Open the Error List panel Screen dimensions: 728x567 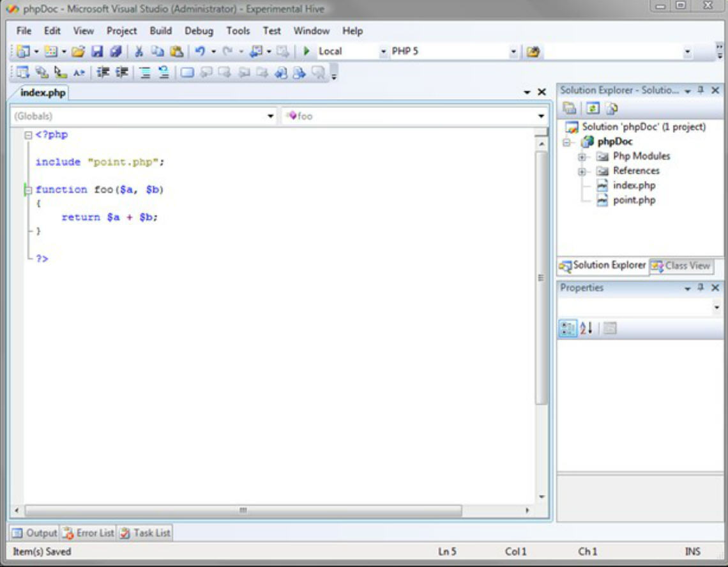click(88, 533)
